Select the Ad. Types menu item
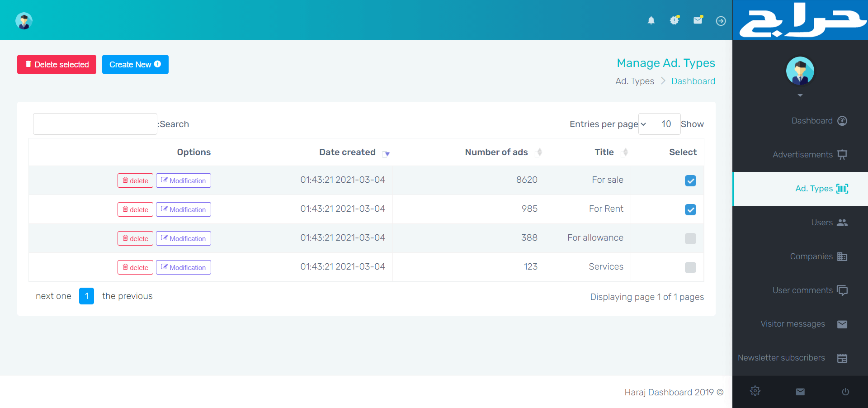The width and height of the screenshot is (868, 408). (800, 189)
